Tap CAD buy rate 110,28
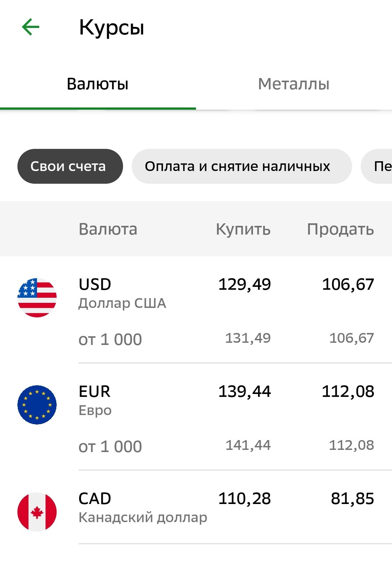Screen dimensions: 392x565 pyautogui.click(x=245, y=499)
